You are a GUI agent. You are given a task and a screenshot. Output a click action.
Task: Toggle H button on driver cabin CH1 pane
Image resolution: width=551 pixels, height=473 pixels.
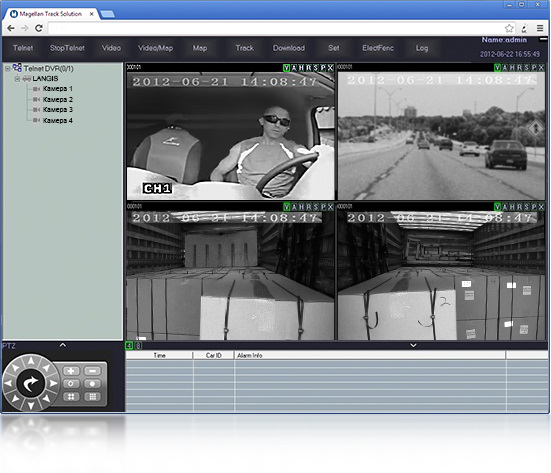coord(301,68)
